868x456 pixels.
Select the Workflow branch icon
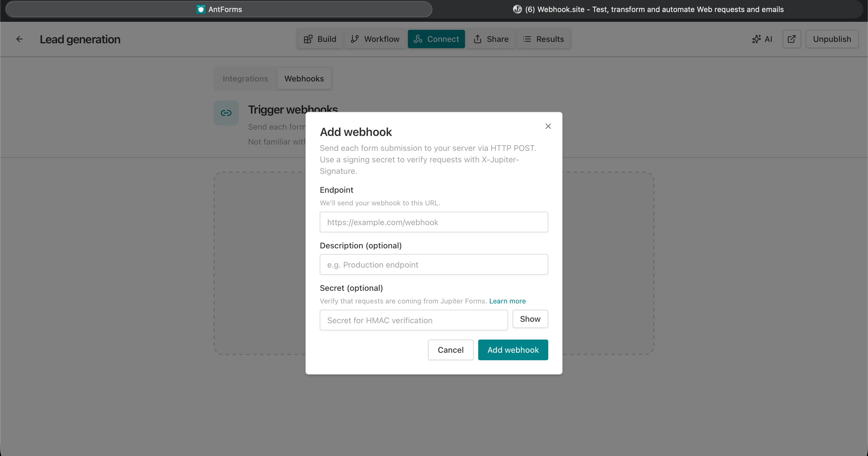tap(355, 39)
